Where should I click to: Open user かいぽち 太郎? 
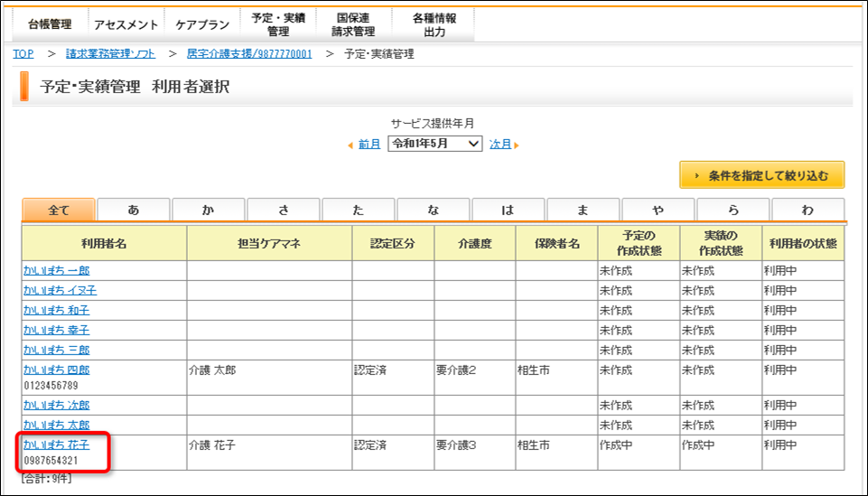point(57,426)
